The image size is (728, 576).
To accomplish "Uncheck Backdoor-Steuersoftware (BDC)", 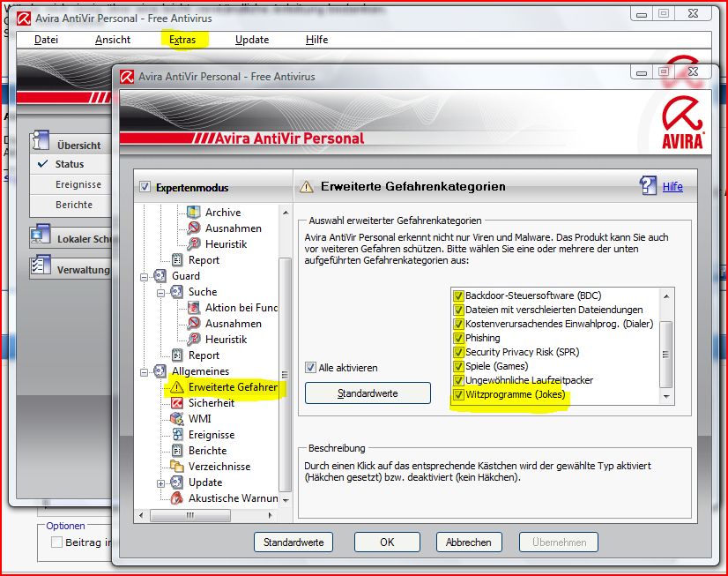I will tap(458, 295).
